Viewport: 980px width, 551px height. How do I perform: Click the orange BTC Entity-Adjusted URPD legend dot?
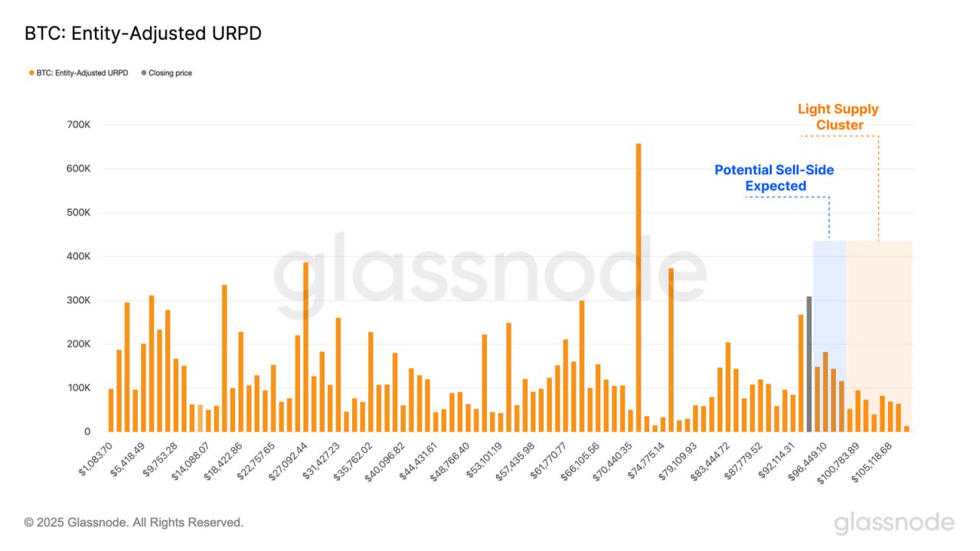pos(31,73)
